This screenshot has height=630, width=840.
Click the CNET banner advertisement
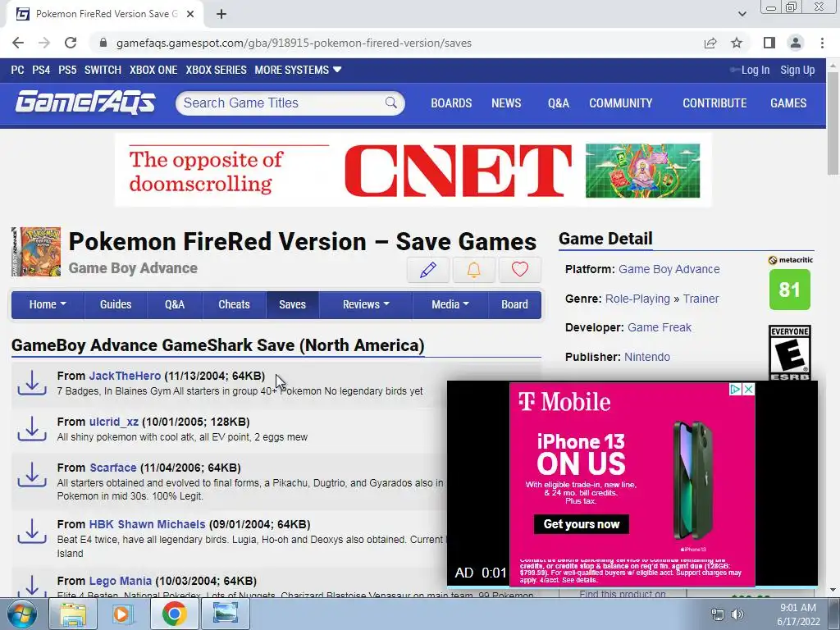pyautogui.click(x=413, y=170)
